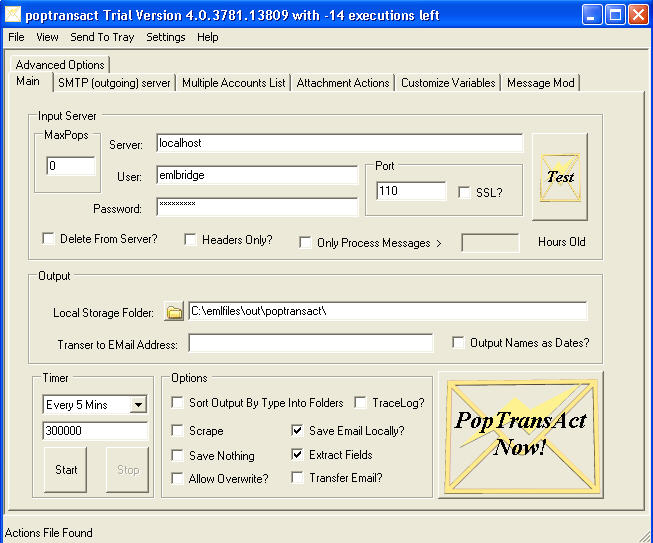This screenshot has width=653, height=543.
Task: Open the Advanced Options tab
Action: [x=59, y=65]
